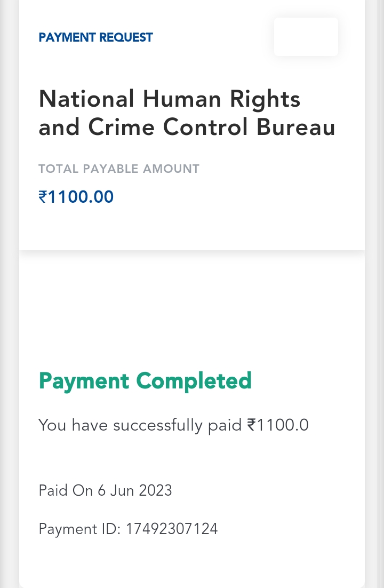Viewport: 384px width, 588px height.
Task: Select the payment ID number 17492307124
Action: (x=172, y=529)
